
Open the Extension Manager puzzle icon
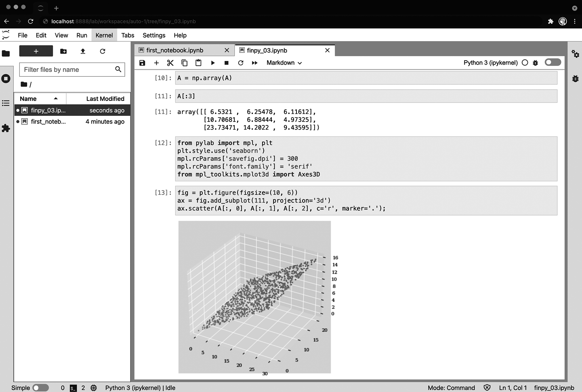point(6,128)
